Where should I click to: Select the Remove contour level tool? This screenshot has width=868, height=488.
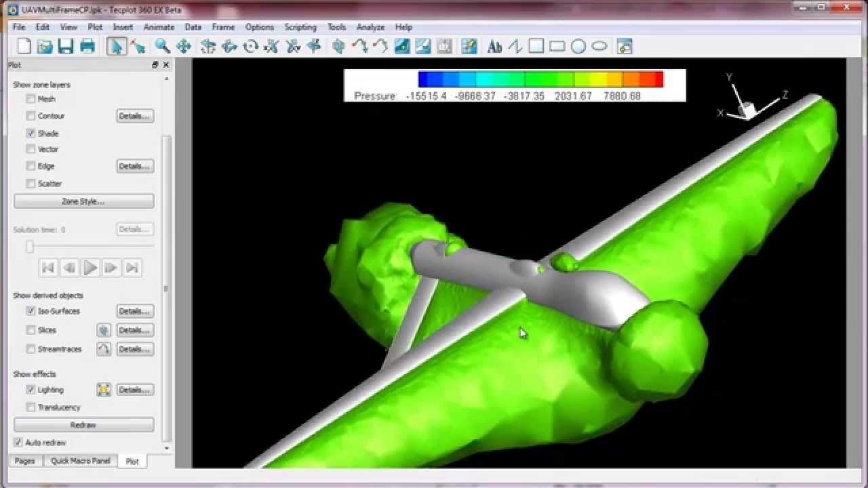(x=423, y=46)
